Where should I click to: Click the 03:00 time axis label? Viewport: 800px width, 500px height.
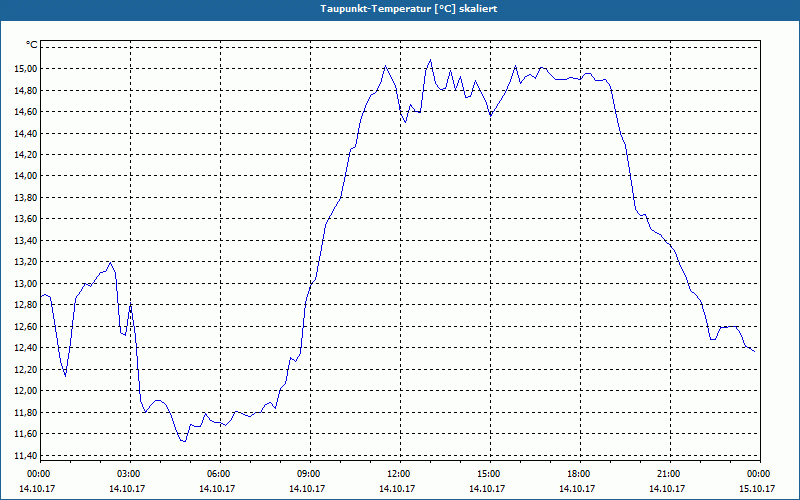(130, 474)
